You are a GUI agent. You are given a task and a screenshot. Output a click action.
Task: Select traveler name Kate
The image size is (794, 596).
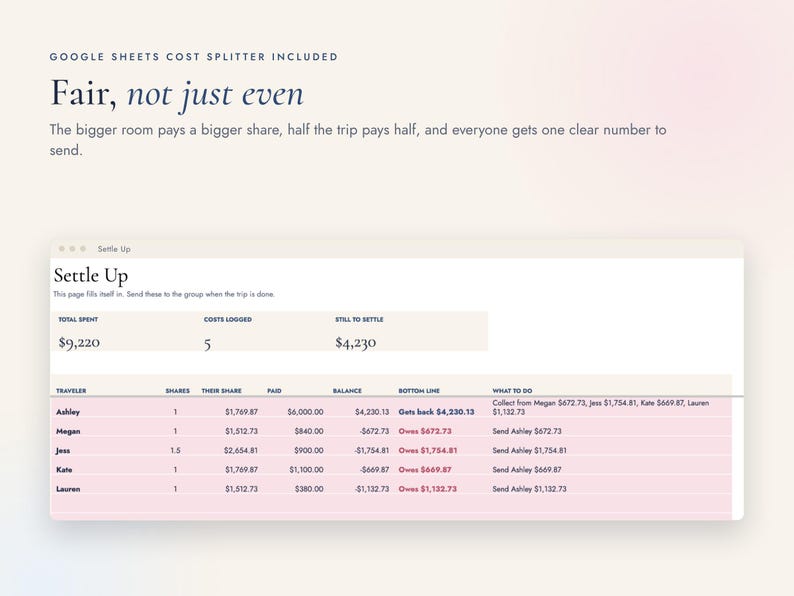(x=64, y=470)
